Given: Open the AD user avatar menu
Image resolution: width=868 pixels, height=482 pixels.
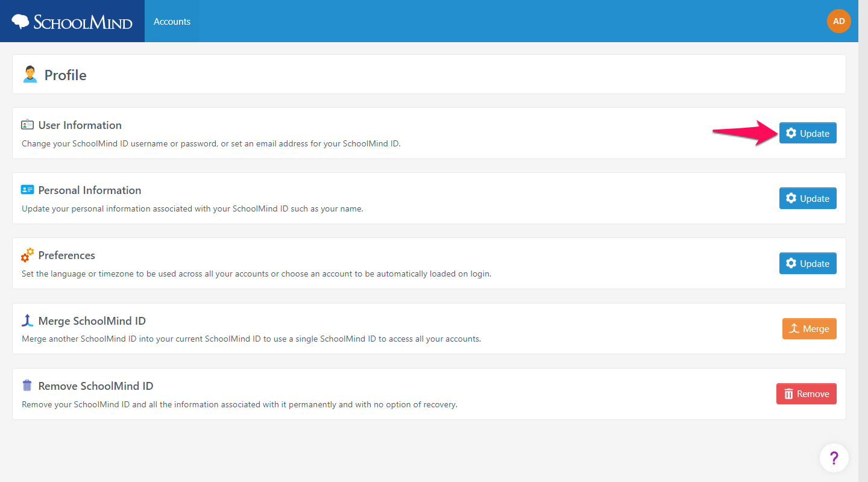Looking at the screenshot, I should [x=838, y=21].
